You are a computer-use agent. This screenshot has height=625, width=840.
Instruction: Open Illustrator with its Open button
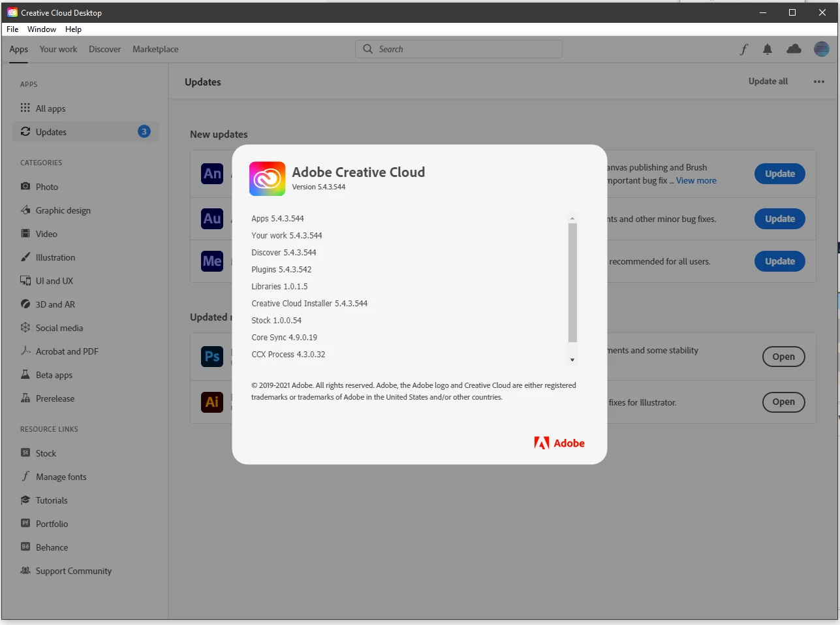(784, 402)
